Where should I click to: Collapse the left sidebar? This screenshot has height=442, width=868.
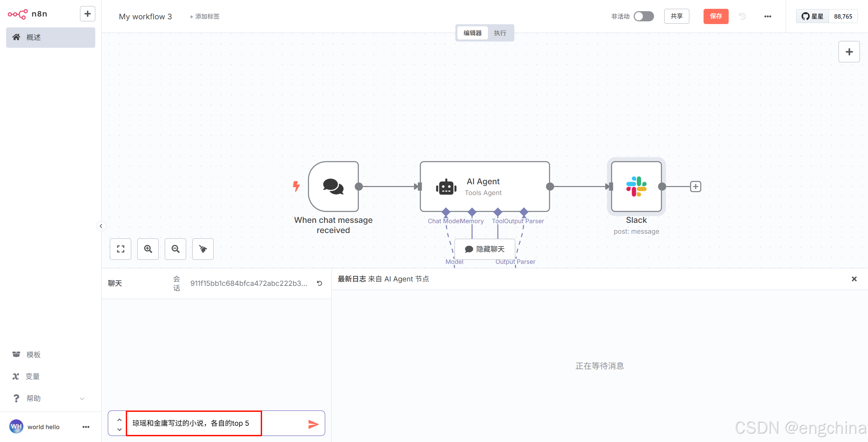tap(101, 226)
